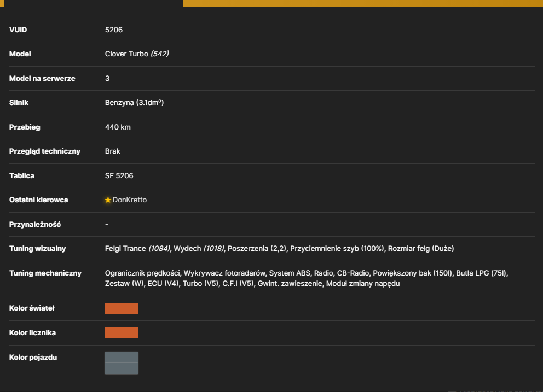Viewport: 543px width, 392px height.
Task: Open the DonKretto driver profile link
Action: click(x=130, y=200)
